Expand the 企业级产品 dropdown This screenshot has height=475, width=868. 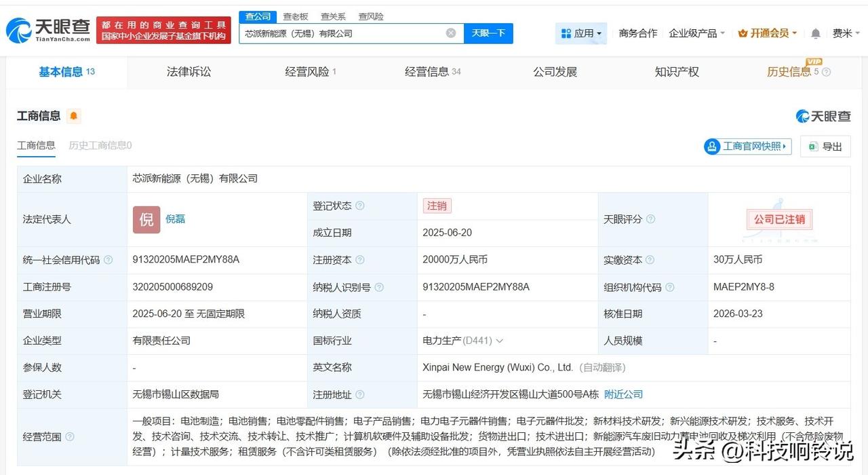(x=696, y=33)
